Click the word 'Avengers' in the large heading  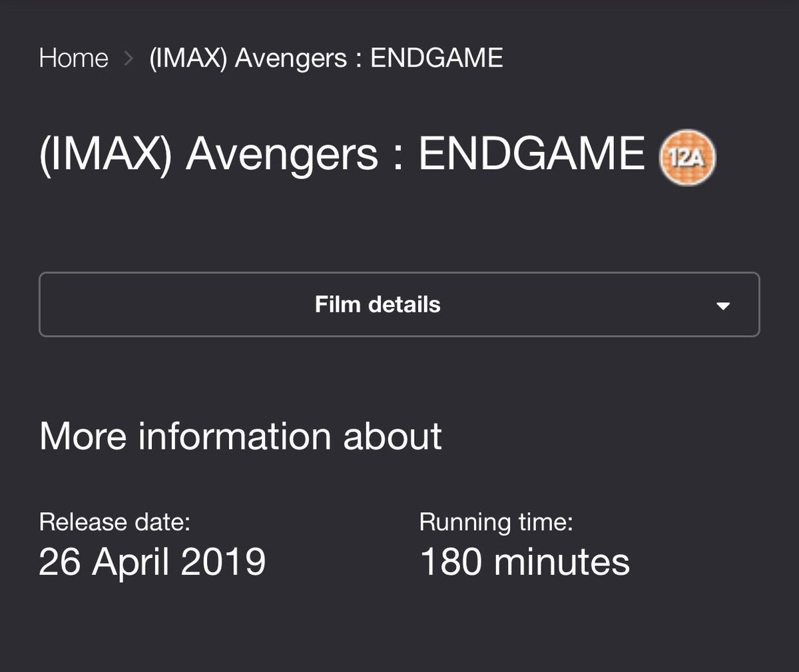tap(282, 155)
